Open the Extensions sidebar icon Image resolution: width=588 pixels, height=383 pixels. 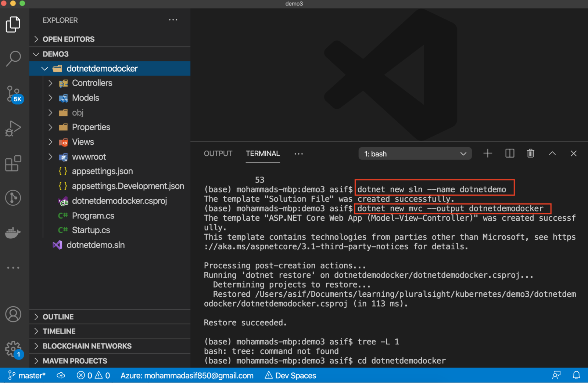coord(13,164)
